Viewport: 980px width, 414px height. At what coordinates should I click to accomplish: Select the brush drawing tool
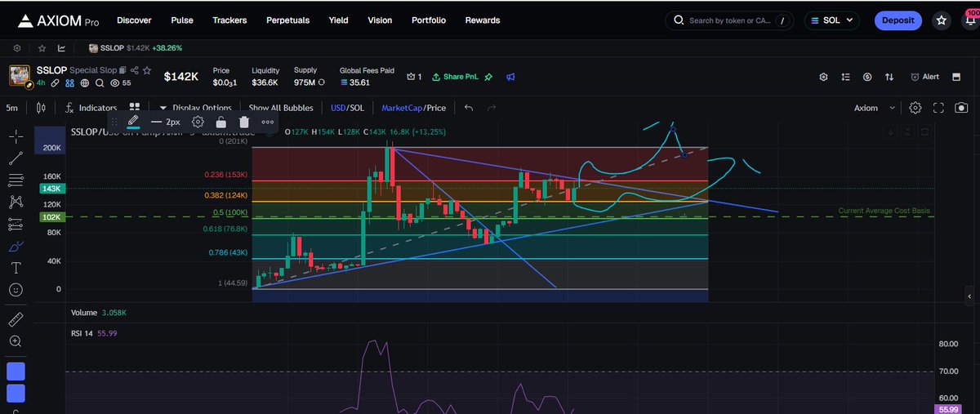tap(16, 245)
